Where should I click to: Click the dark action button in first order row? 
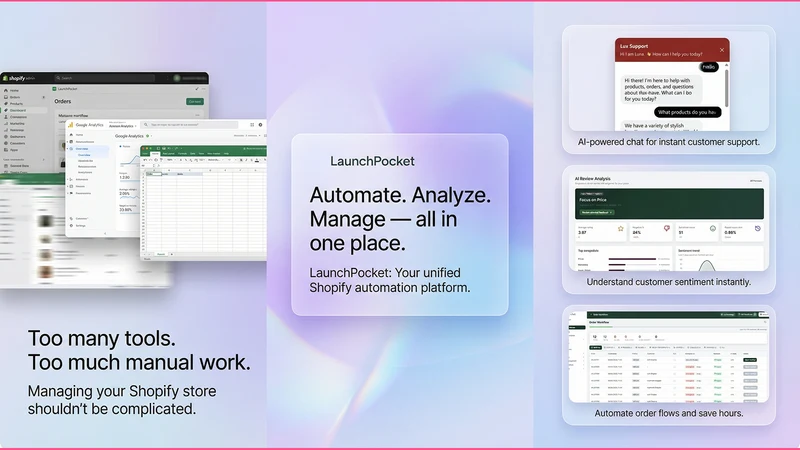coord(750,360)
